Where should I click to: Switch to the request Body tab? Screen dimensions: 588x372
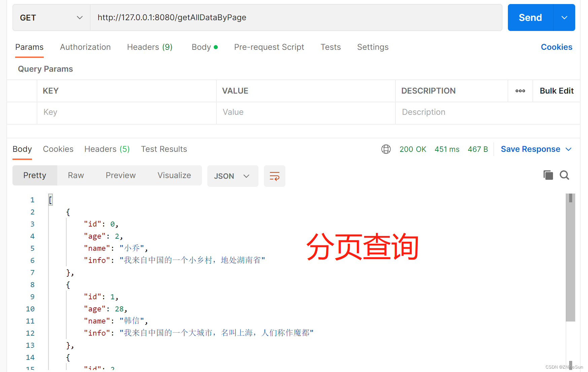(205, 47)
